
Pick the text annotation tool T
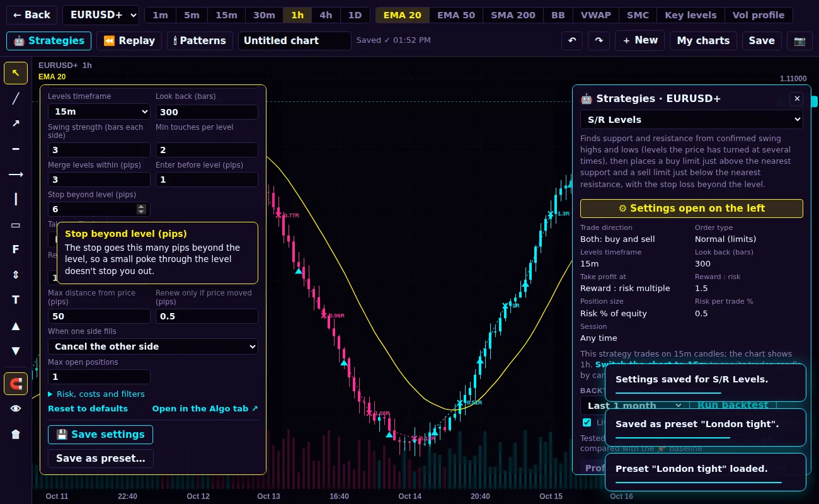click(16, 301)
